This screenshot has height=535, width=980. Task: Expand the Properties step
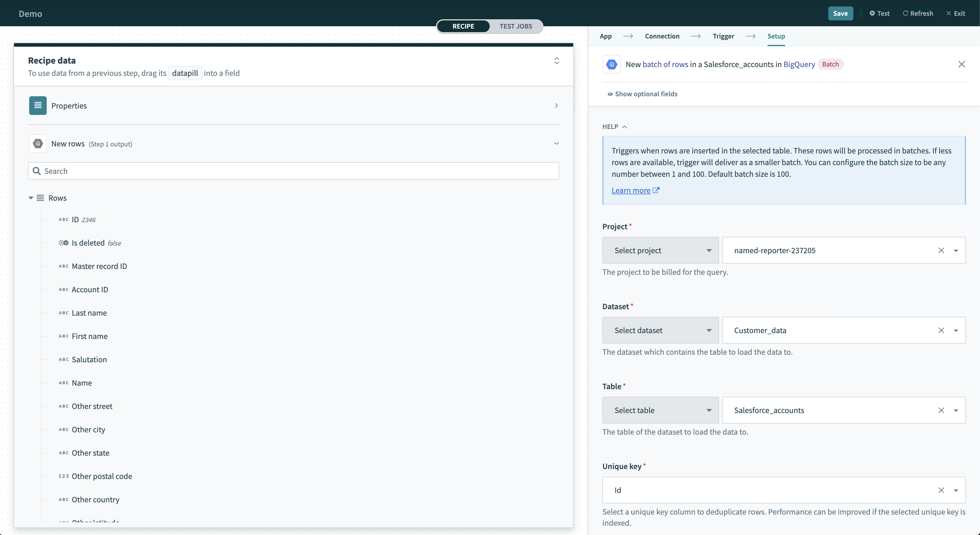coord(556,105)
